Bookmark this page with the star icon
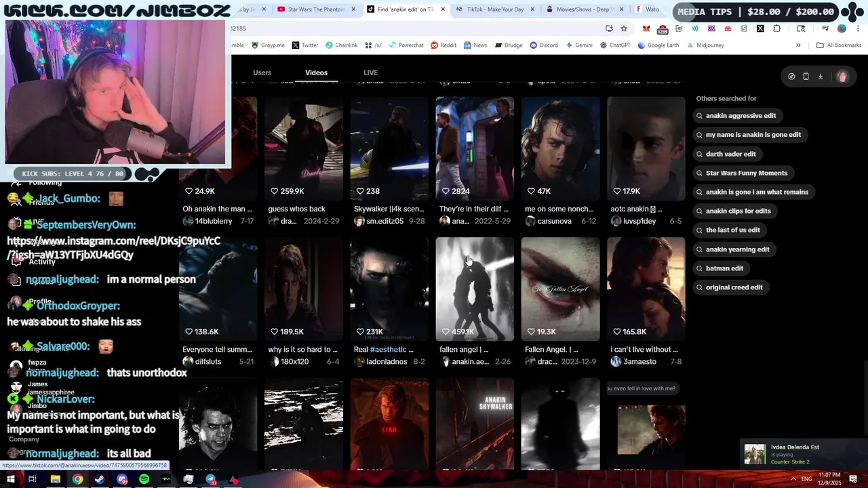Viewport: 868px width, 488px height. pyautogui.click(x=624, y=28)
